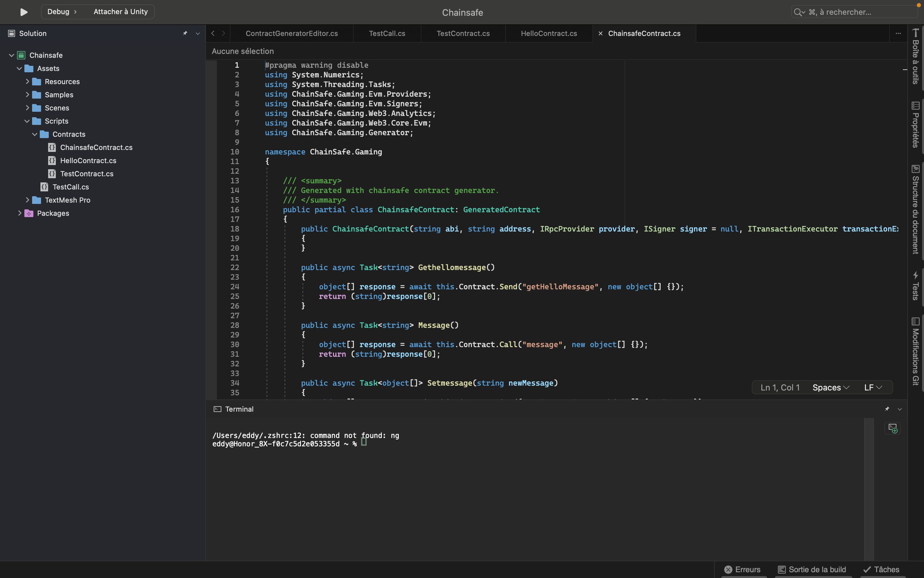Select the ChainsafeContract.cs tab
The height and width of the screenshot is (578, 924).
tap(644, 34)
